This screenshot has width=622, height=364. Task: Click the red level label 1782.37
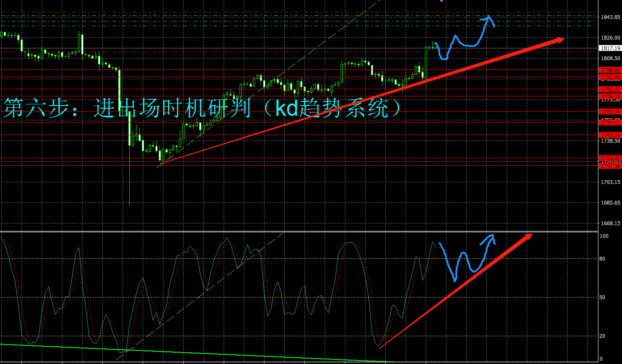(x=610, y=90)
